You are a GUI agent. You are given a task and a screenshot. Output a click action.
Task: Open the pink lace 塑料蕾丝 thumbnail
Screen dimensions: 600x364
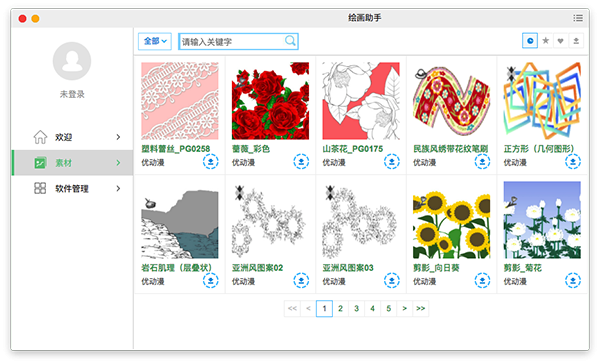180,101
